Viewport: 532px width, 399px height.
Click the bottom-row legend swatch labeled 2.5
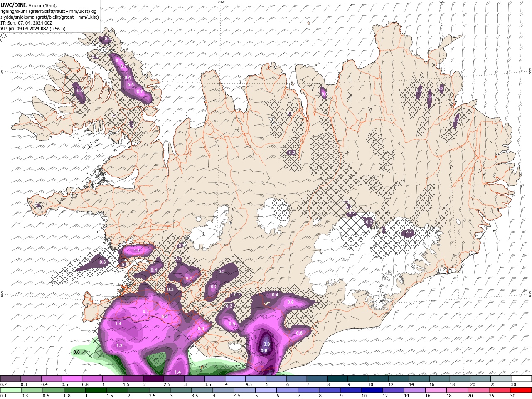[160, 390]
